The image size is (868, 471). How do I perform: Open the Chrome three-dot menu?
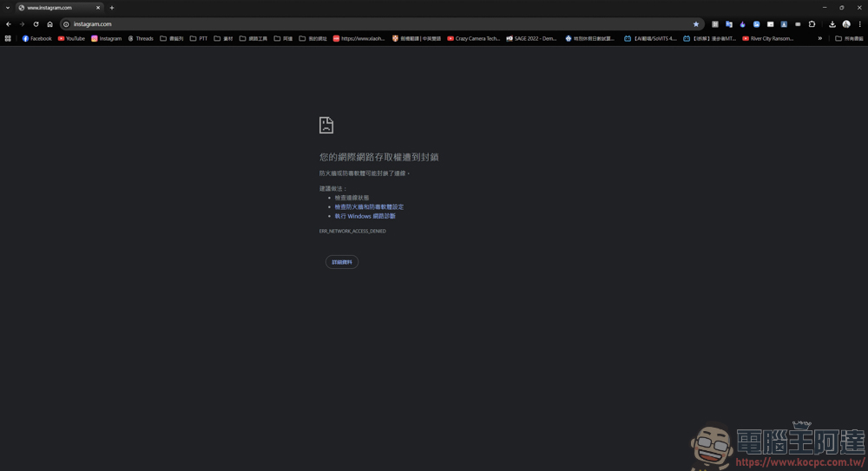(x=859, y=24)
